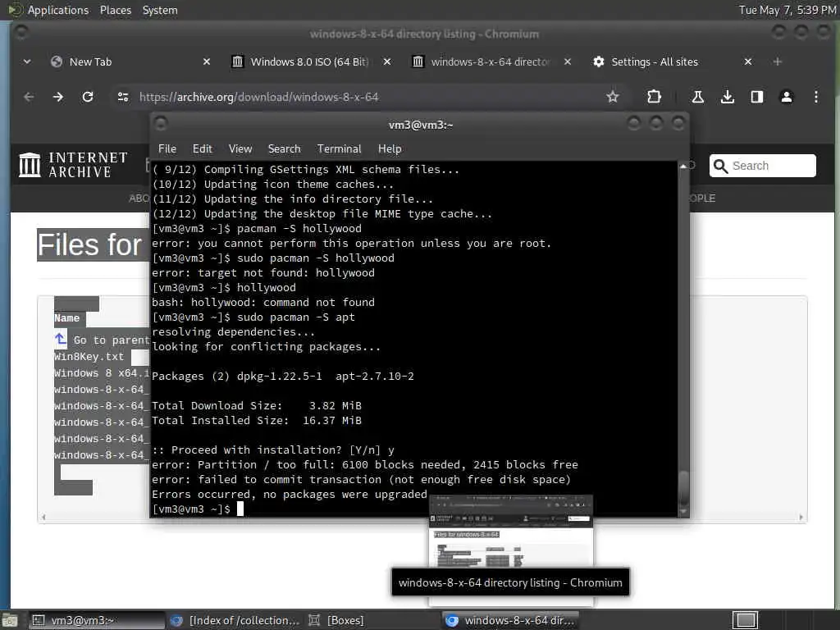
Task: Reload the archive.org page
Action: pyautogui.click(x=88, y=97)
